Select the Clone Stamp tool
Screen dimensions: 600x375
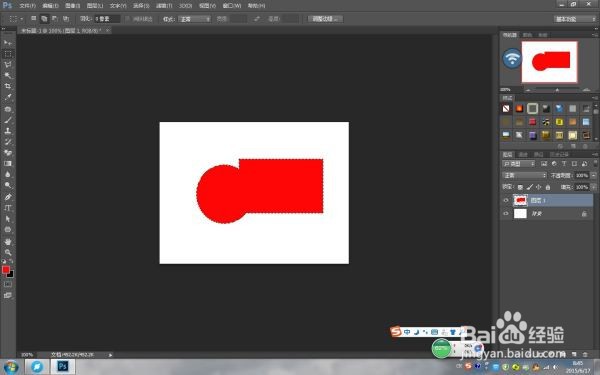(x=8, y=131)
